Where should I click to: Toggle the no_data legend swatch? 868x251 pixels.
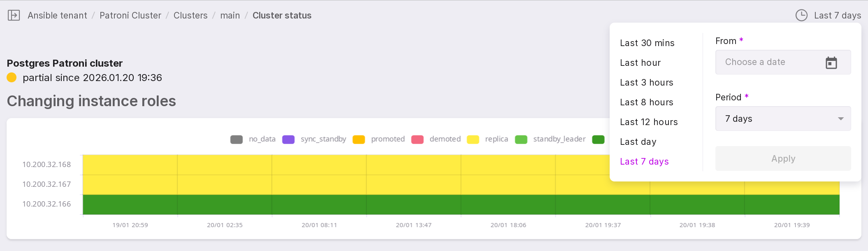pyautogui.click(x=237, y=139)
